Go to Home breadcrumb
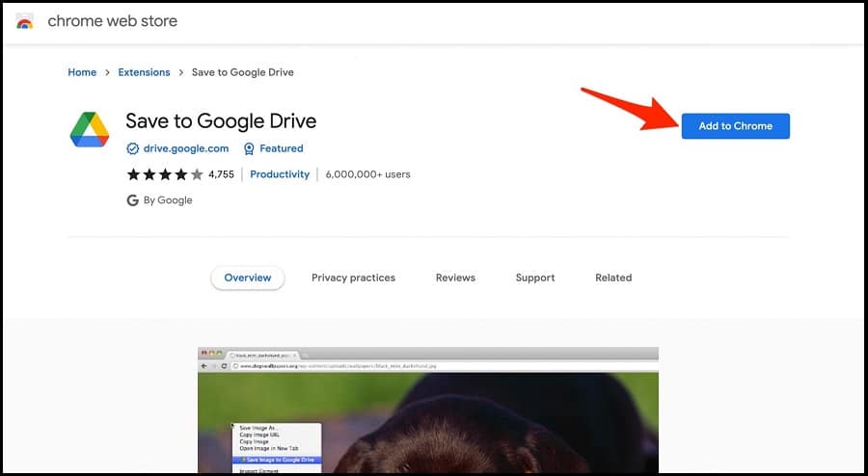Image resolution: width=868 pixels, height=476 pixels. 82,72
